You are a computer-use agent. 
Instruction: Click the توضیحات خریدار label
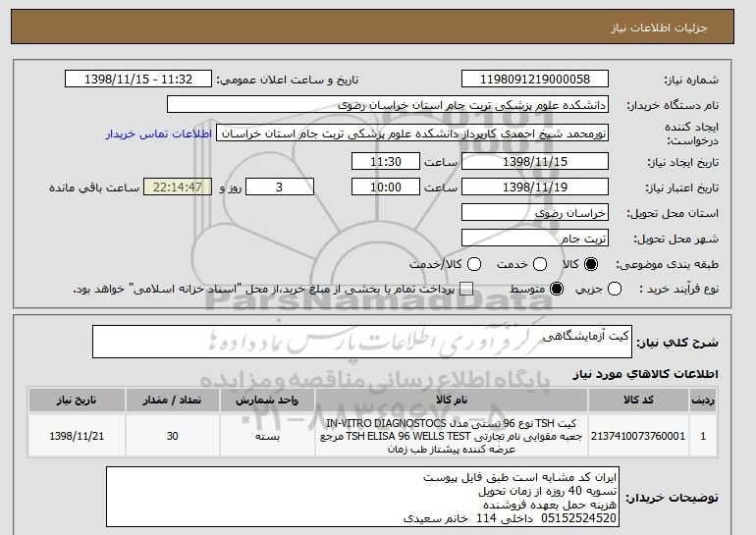tap(673, 497)
